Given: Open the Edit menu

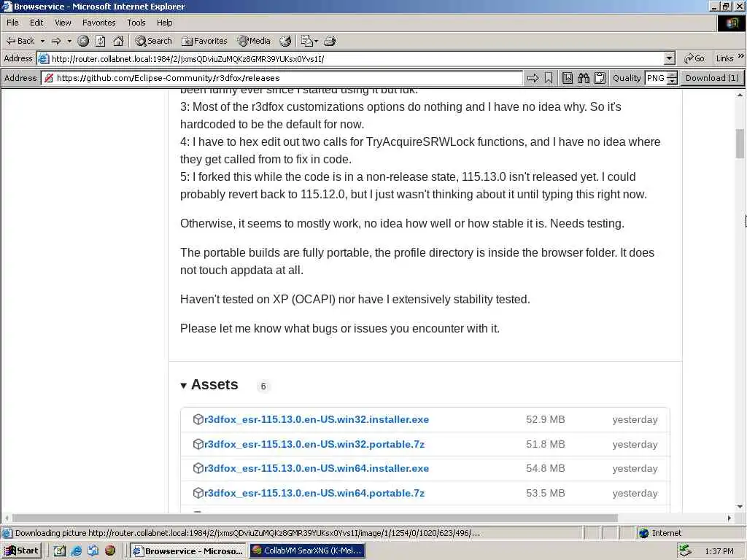Looking at the screenshot, I should (36, 23).
